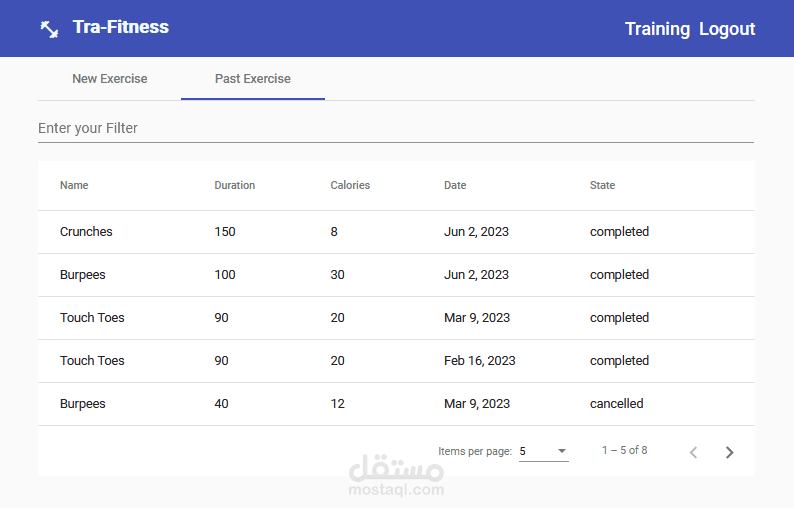The width and height of the screenshot is (794, 508).
Task: Focus the Enter your Filter field
Action: tap(396, 129)
